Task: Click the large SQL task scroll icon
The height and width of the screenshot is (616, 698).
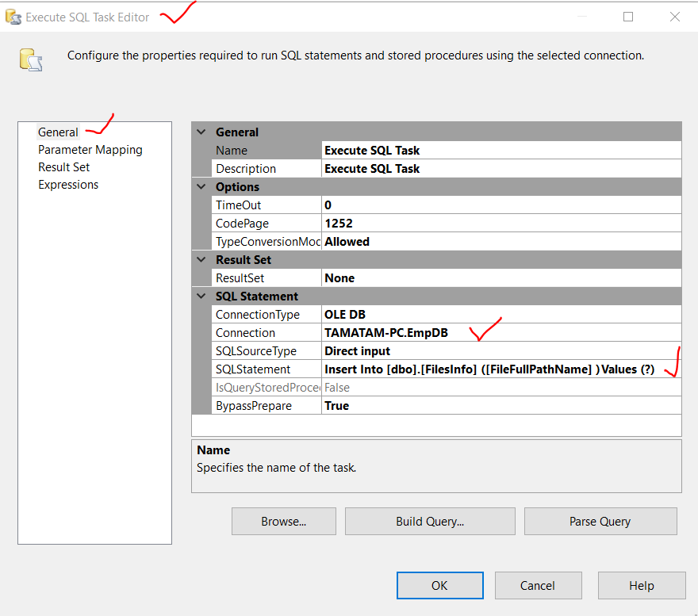Action: coord(29,59)
